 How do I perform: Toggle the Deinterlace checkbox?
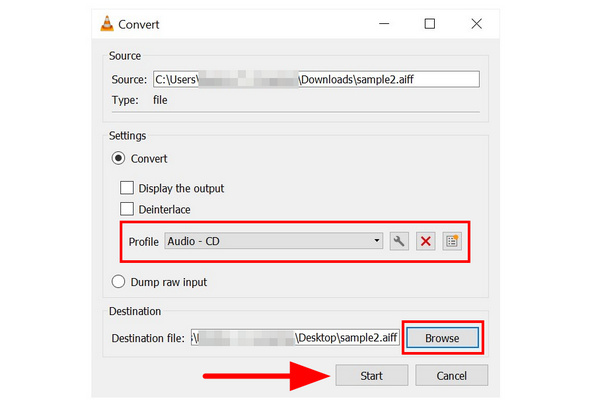(127, 209)
